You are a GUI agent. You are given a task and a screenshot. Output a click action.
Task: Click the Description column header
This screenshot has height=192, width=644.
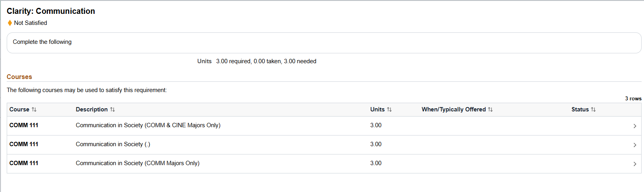(91, 109)
